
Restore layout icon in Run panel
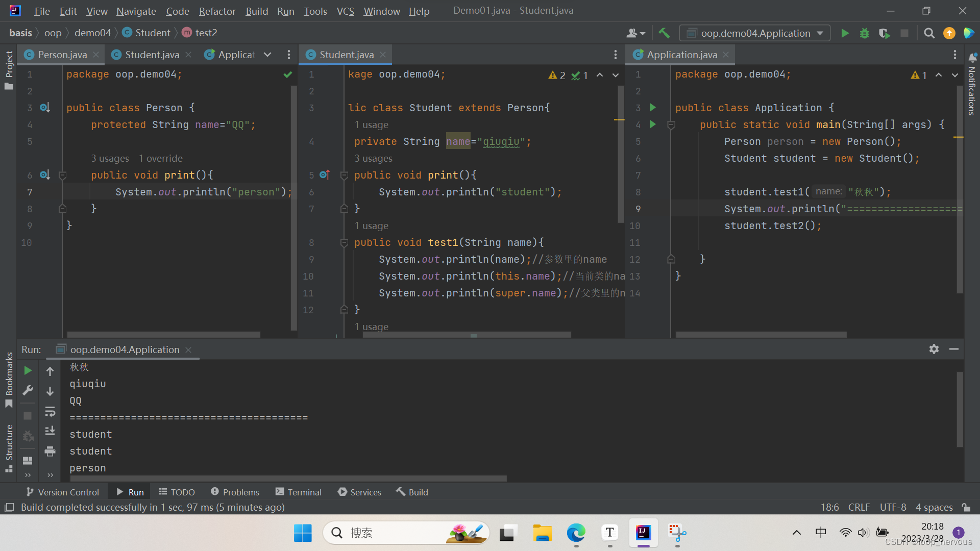[28, 460]
